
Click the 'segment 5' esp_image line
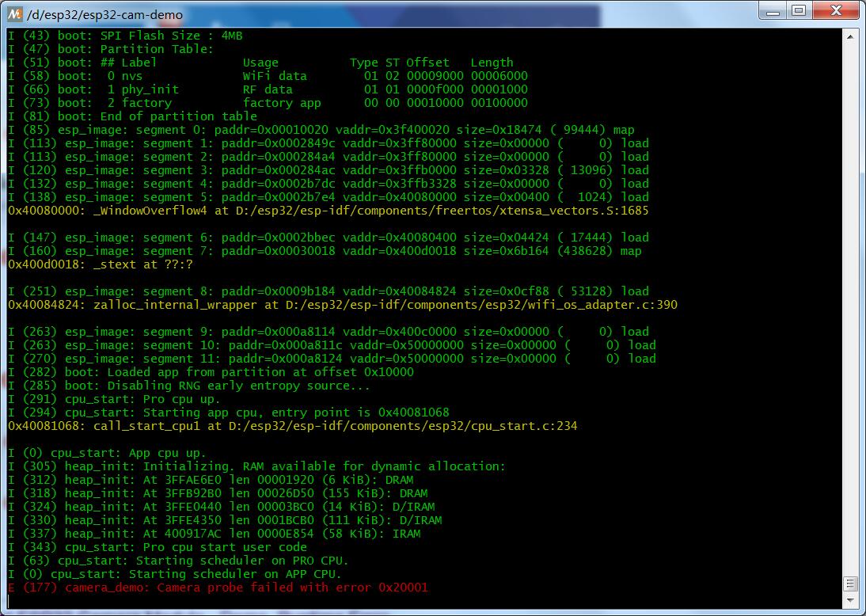[x=328, y=197]
